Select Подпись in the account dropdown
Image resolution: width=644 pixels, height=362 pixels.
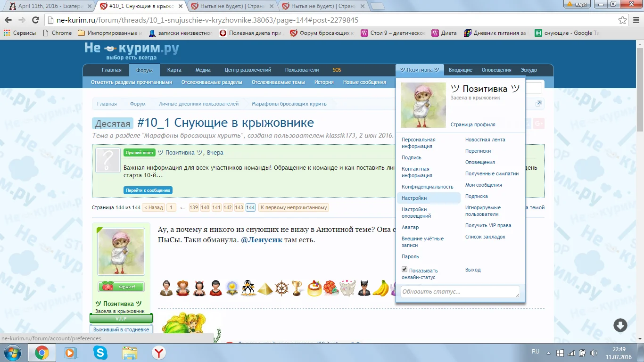[412, 157]
